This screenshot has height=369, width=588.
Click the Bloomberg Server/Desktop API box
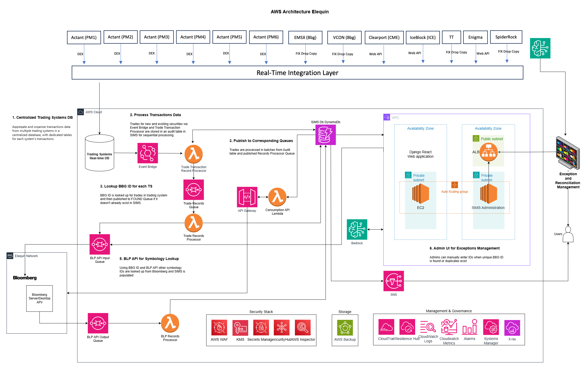pos(40,298)
